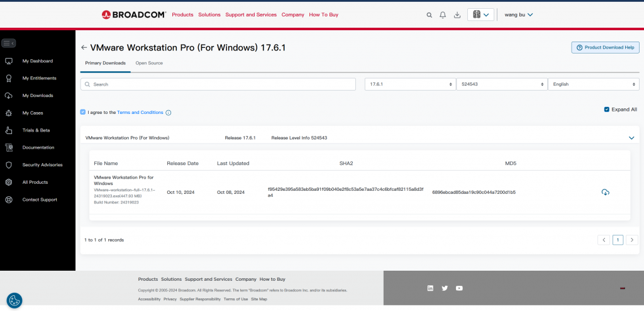Open the LinkedIn footer icon
644x311 pixels.
click(430, 288)
